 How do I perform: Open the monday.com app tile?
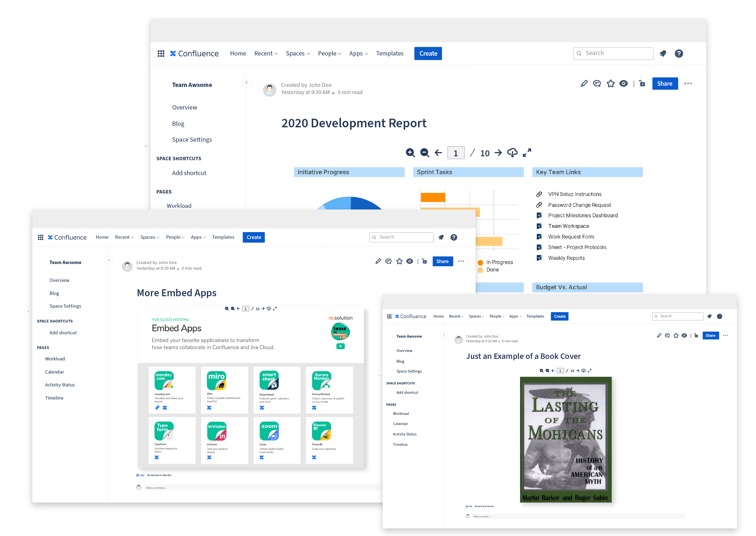[172, 390]
